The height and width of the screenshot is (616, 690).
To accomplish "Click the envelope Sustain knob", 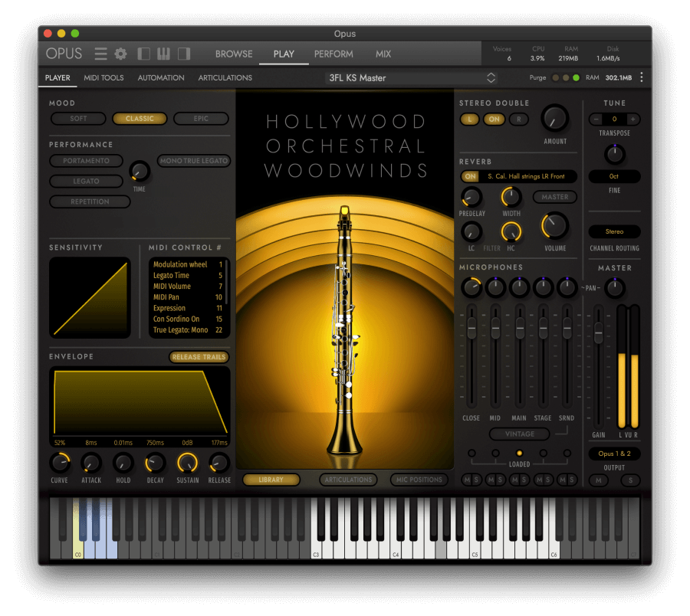I will tap(188, 463).
